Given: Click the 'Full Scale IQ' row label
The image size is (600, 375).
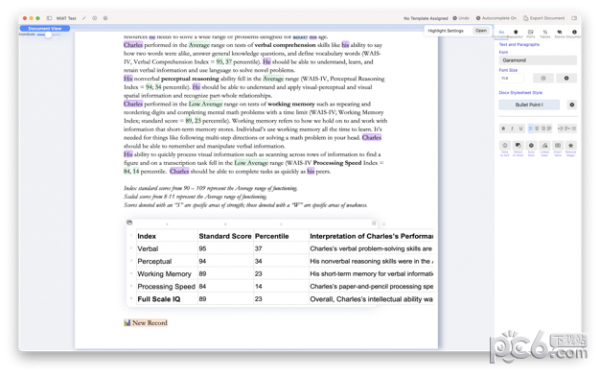Looking at the screenshot, I should [159, 299].
